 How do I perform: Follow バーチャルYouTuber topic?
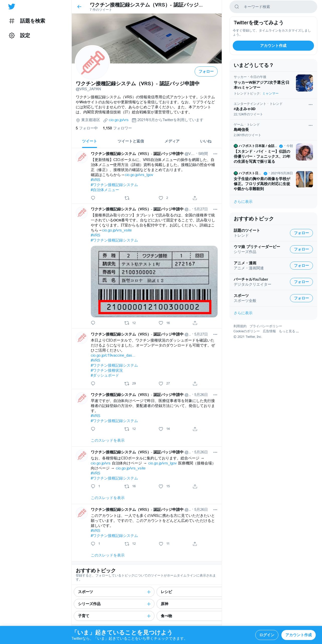(301, 282)
